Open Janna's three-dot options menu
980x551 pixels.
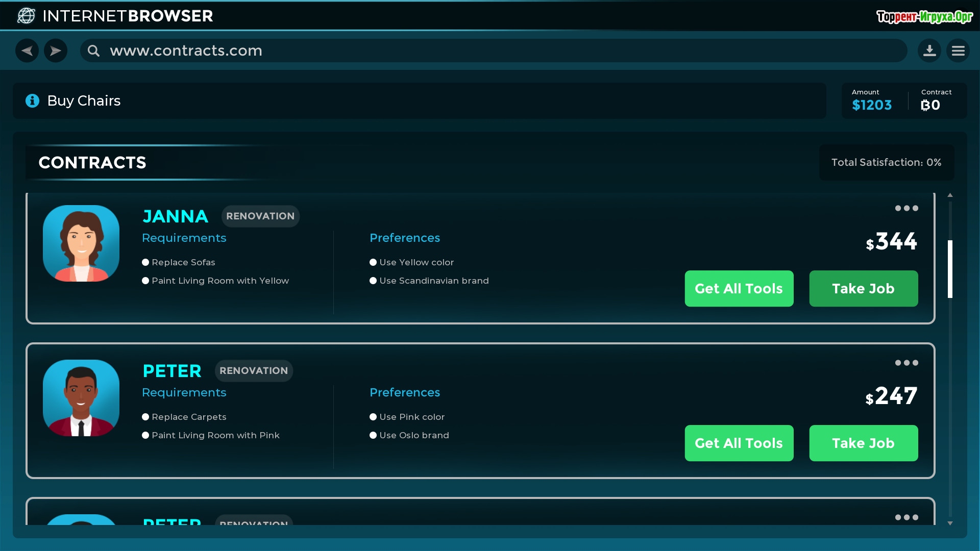(x=906, y=208)
